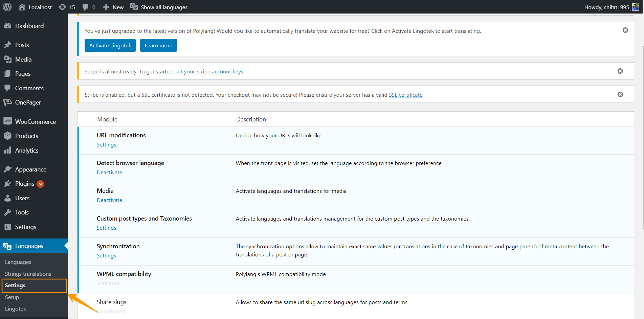Open Settings for Custom post types and Taxonomies

(106, 228)
